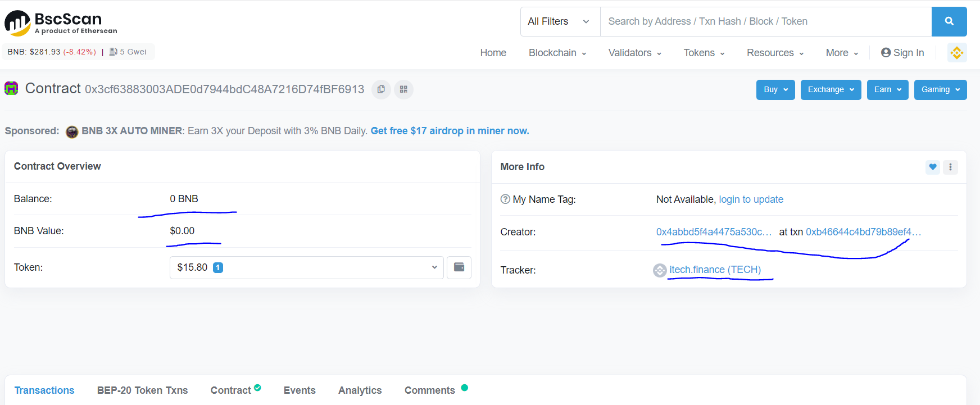Expand the Validators menu

tap(635, 53)
